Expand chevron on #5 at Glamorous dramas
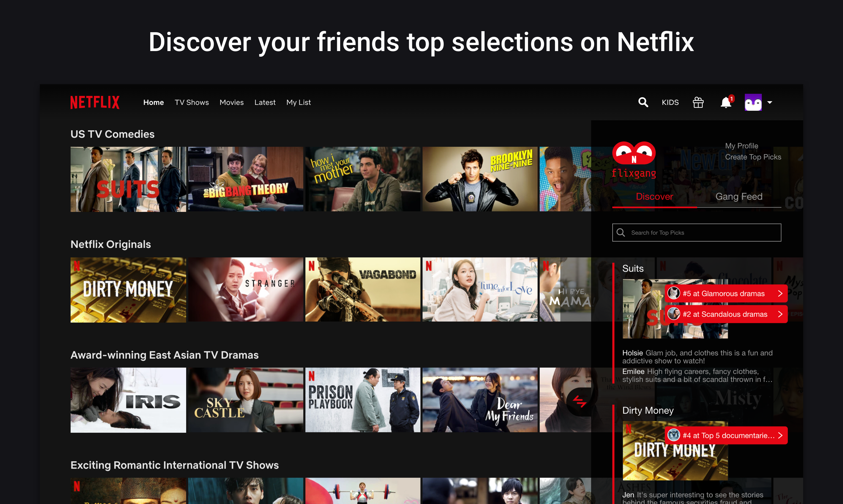 (780, 293)
